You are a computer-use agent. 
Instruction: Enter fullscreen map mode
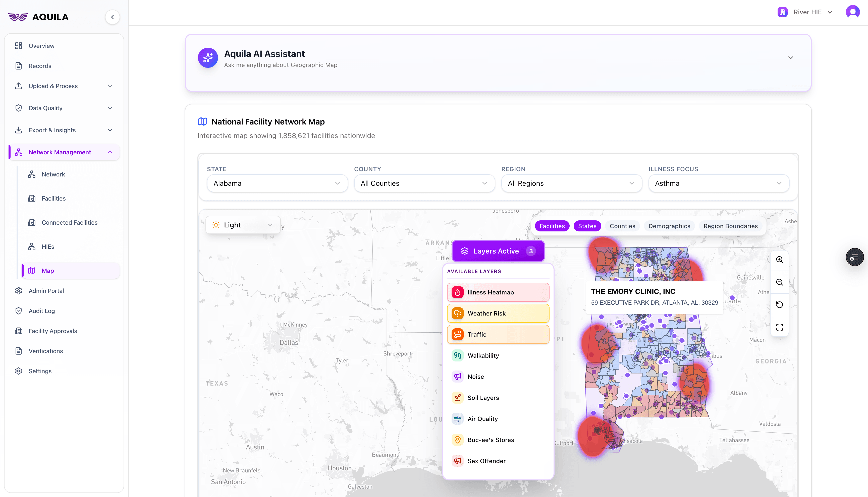click(779, 327)
